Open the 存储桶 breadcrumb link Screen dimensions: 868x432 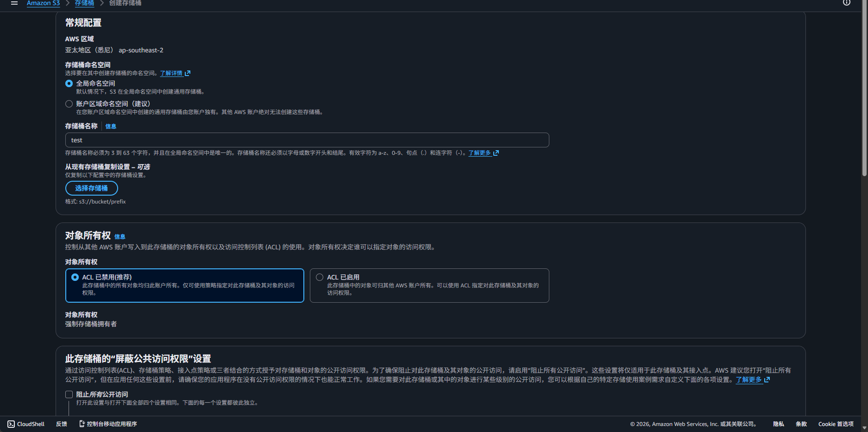[x=84, y=3]
